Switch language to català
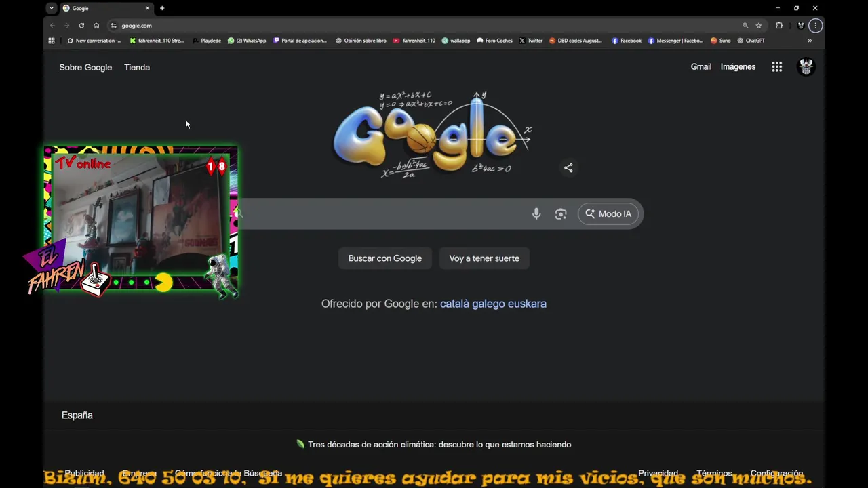868x488 pixels. 454,304
